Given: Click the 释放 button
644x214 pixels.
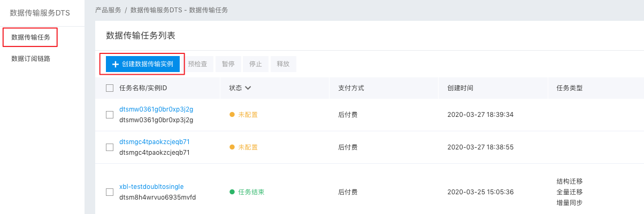Looking at the screenshot, I should pyautogui.click(x=283, y=64).
